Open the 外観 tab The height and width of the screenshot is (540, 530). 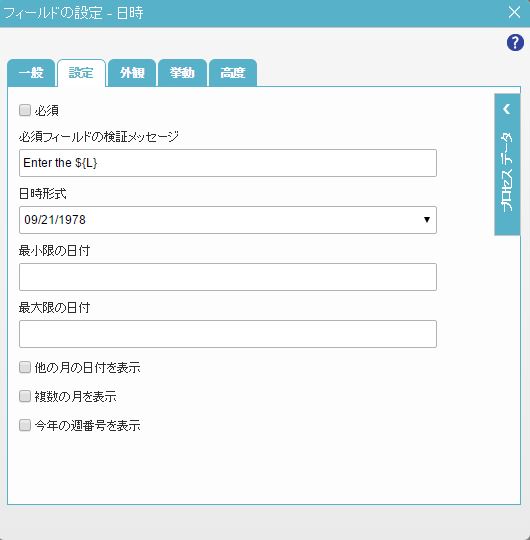pos(132,73)
